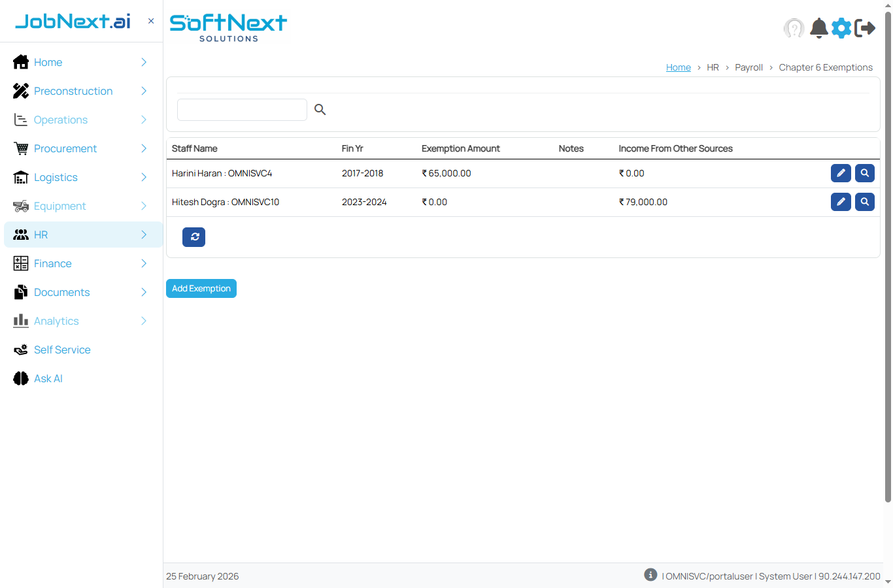Edit Hitesh Dogra's exemption record
This screenshot has width=893, height=588.
841,202
